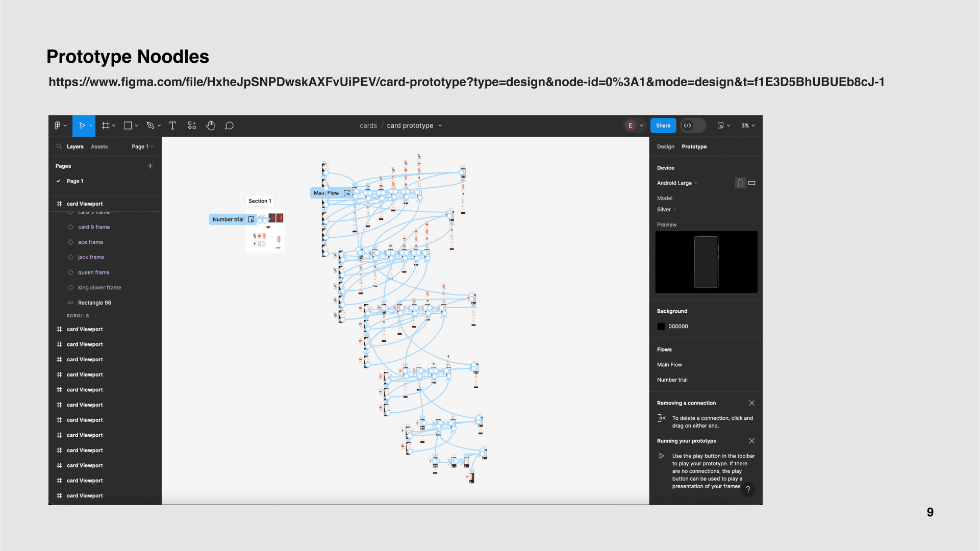Select the king clover frame layer
Image resolution: width=980 pixels, height=551 pixels.
click(99, 288)
